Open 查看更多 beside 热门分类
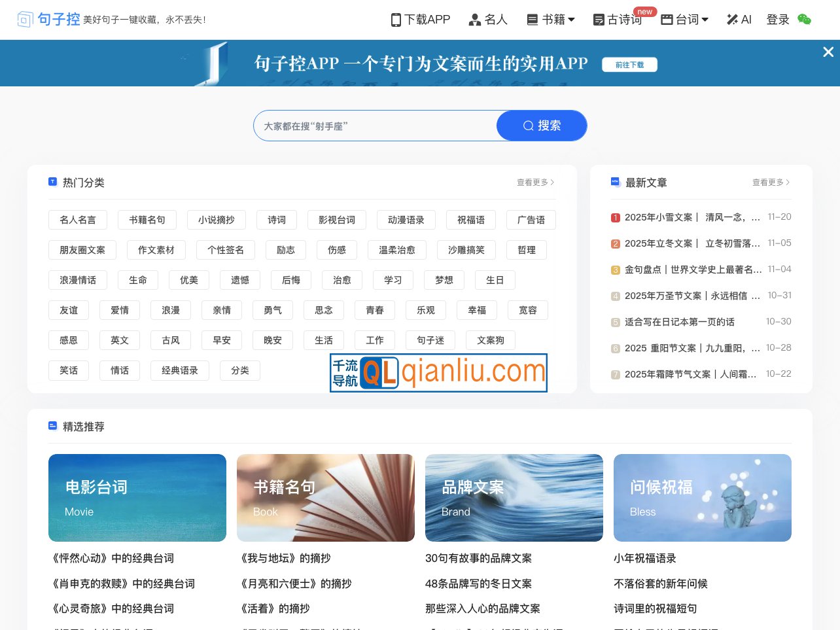 point(534,183)
